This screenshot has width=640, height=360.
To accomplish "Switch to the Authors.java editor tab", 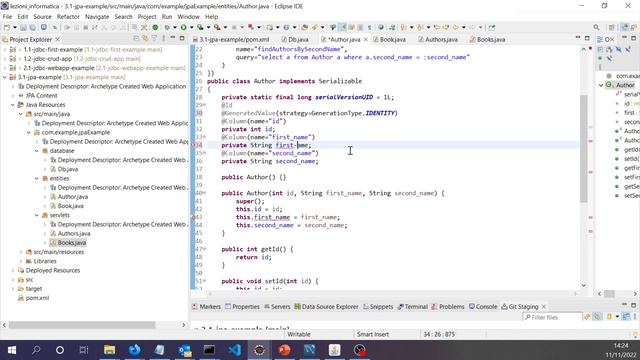I will (437, 40).
